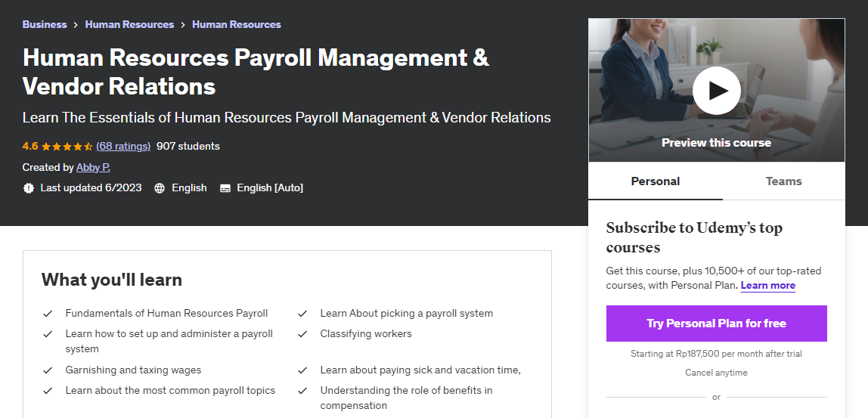Viewport: 868px width, 418px height.
Task: Click Try Personal Plan for free
Action: pyautogui.click(x=716, y=324)
